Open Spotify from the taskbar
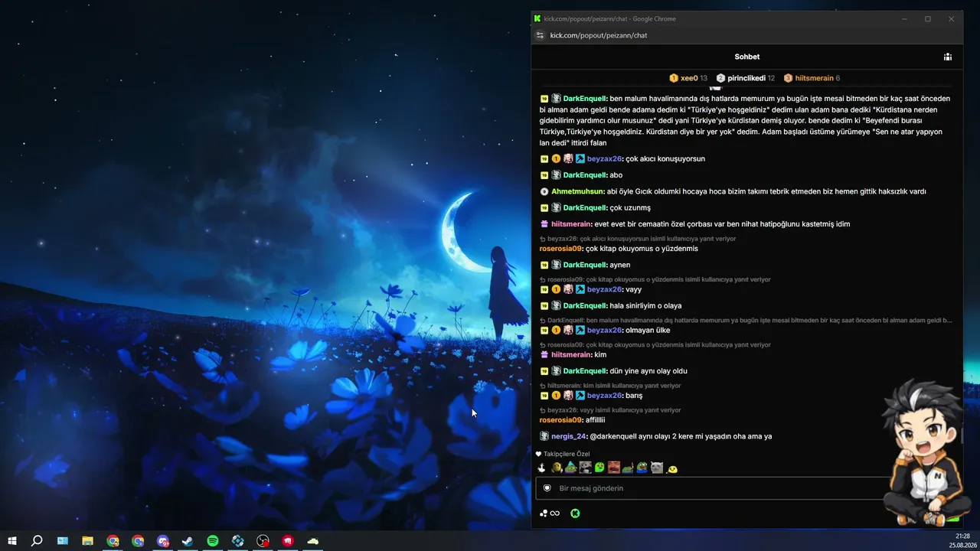This screenshot has height=551, width=980. [213, 541]
